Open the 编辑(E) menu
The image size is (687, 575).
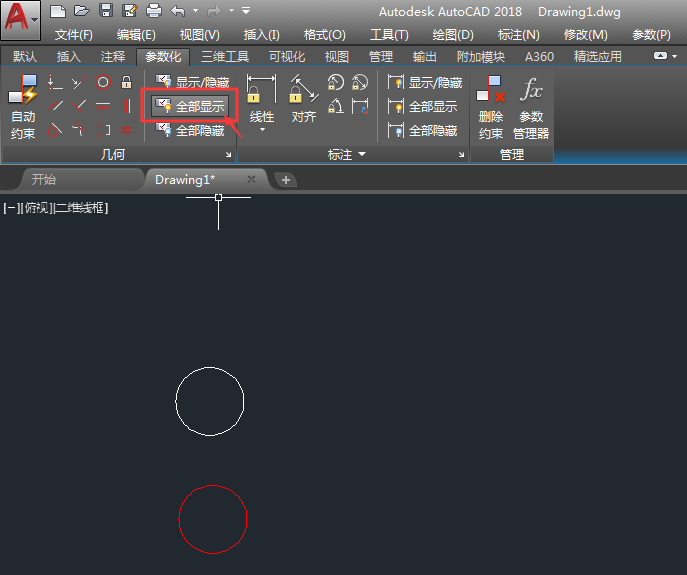point(136,35)
